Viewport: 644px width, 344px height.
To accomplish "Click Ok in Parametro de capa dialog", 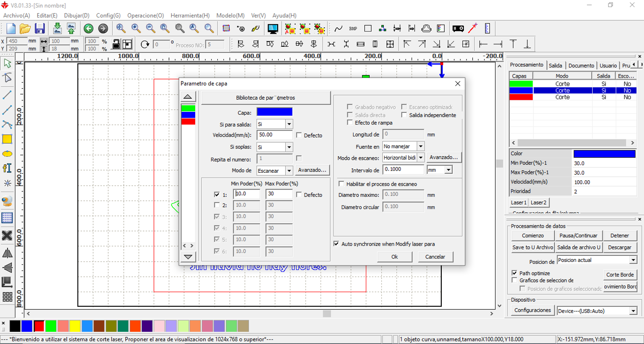I will click(394, 257).
